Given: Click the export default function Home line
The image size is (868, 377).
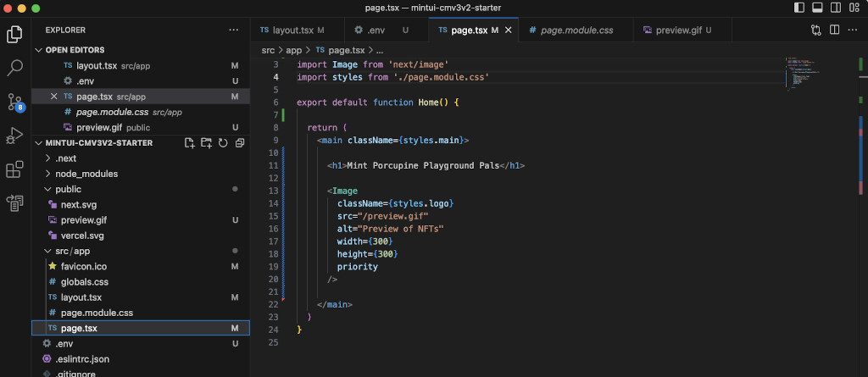Looking at the screenshot, I should pyautogui.click(x=378, y=103).
